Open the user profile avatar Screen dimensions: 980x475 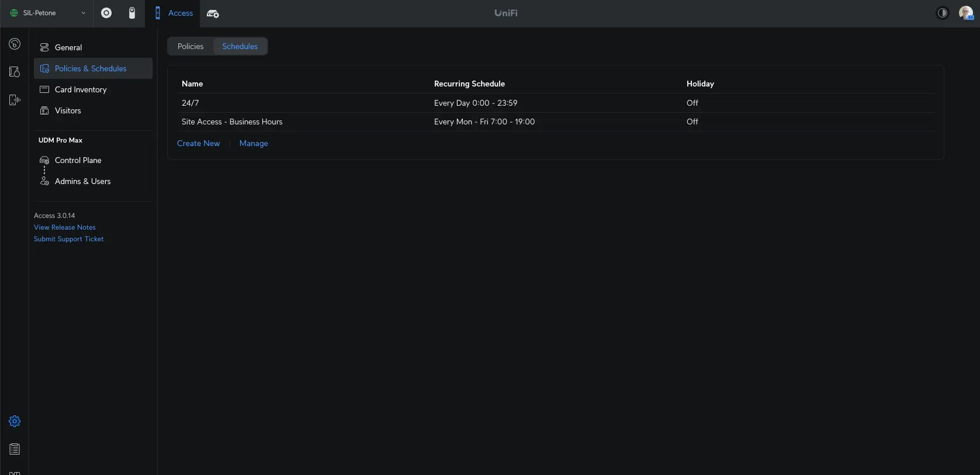coord(965,13)
